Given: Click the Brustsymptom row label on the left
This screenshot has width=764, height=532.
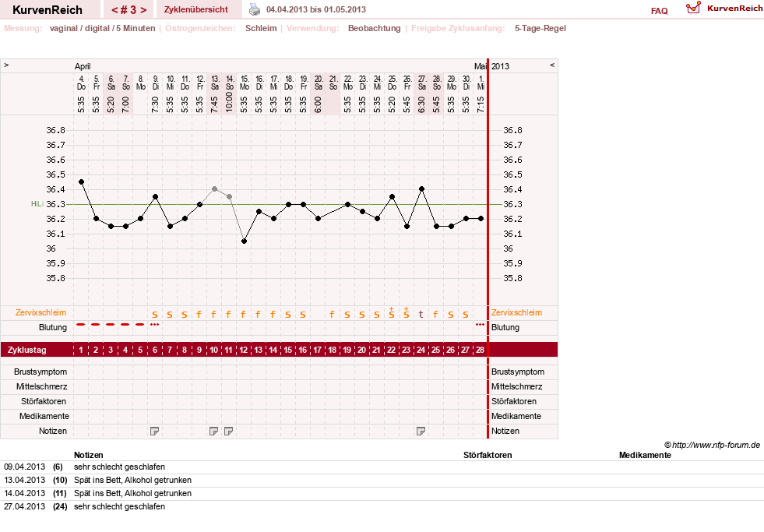Looking at the screenshot, I should coord(40,372).
